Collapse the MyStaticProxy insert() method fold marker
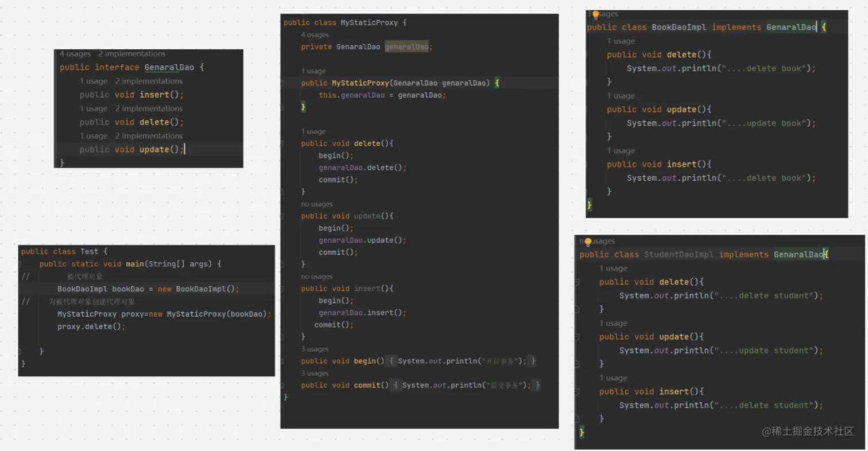Screen dimensions: 868x451 [x=282, y=288]
